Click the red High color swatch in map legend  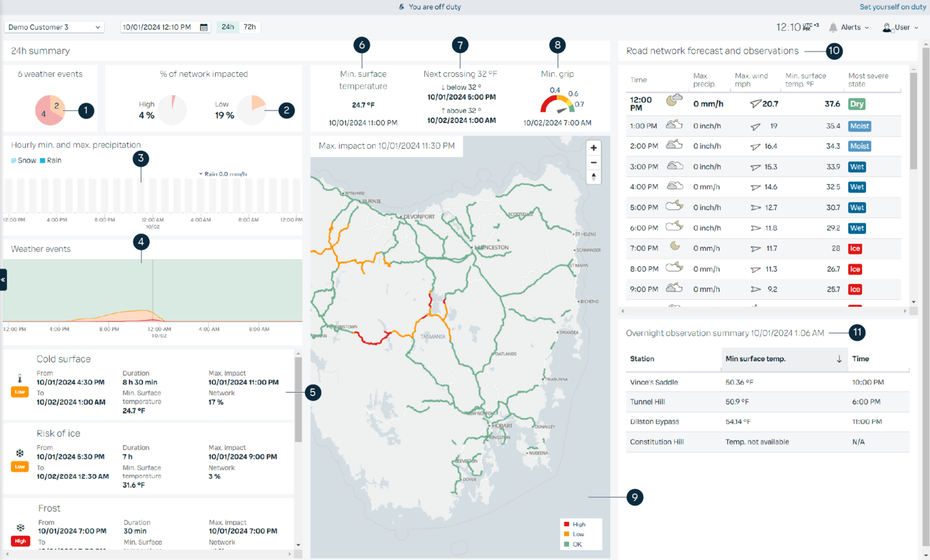[567, 523]
